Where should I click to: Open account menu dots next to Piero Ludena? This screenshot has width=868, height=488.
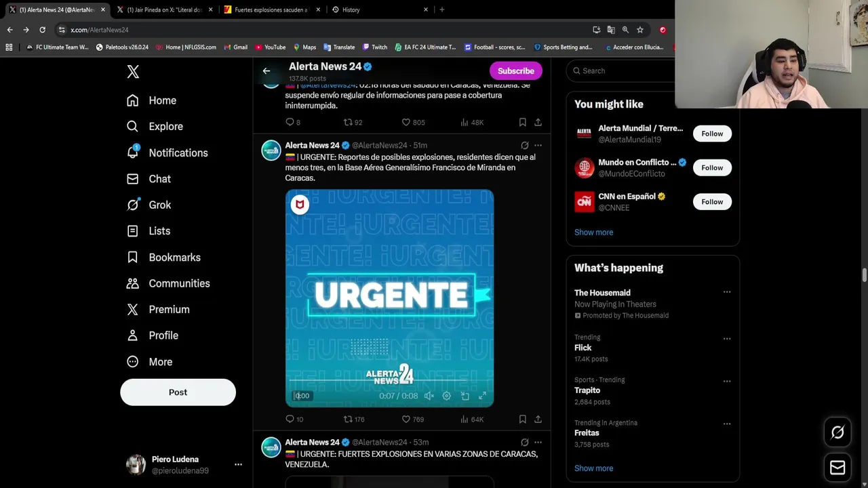tap(238, 464)
